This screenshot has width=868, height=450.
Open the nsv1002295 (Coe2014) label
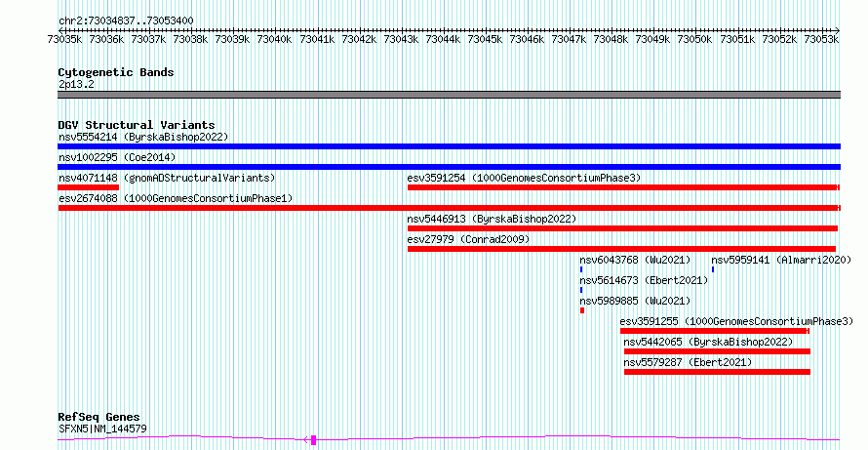coord(117,157)
